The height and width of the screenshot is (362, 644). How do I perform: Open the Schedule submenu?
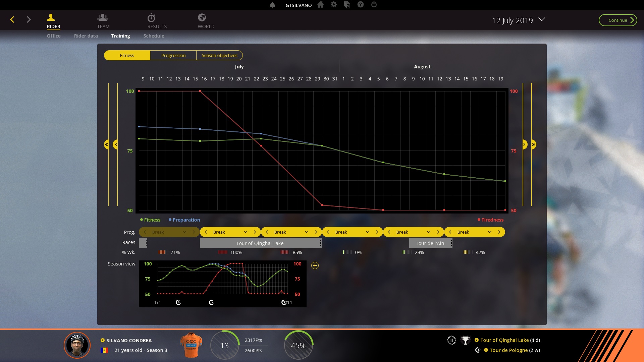point(154,36)
